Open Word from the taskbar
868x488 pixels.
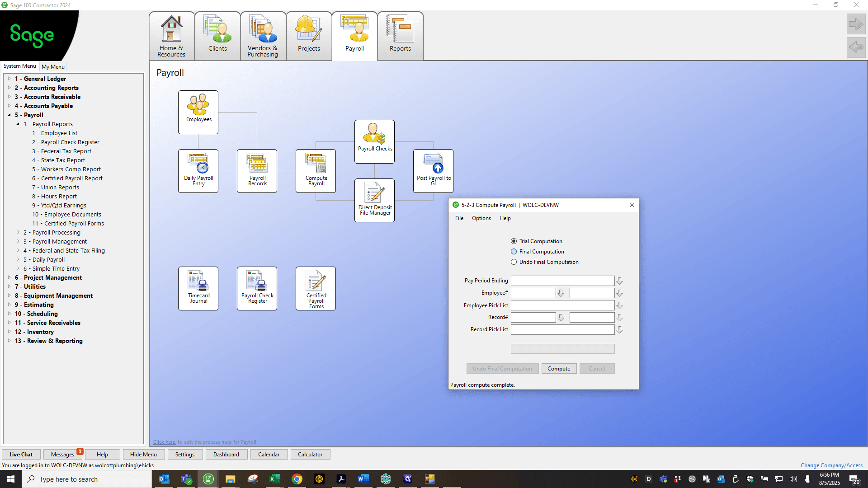click(x=363, y=479)
